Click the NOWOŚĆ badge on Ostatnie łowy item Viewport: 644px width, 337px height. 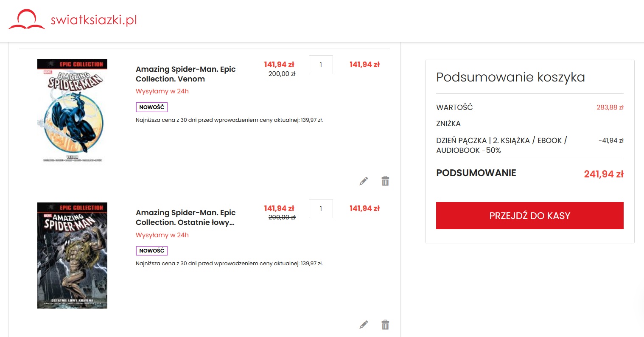[x=151, y=250]
